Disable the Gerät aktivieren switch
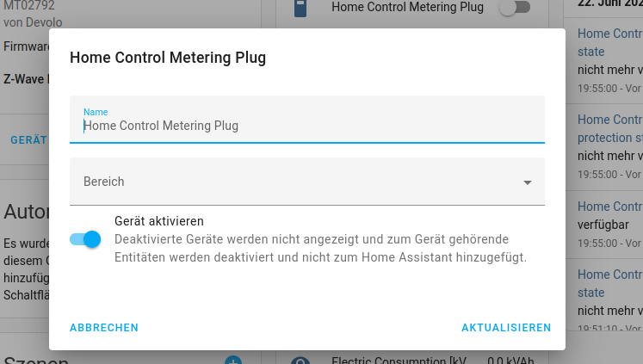 click(86, 238)
